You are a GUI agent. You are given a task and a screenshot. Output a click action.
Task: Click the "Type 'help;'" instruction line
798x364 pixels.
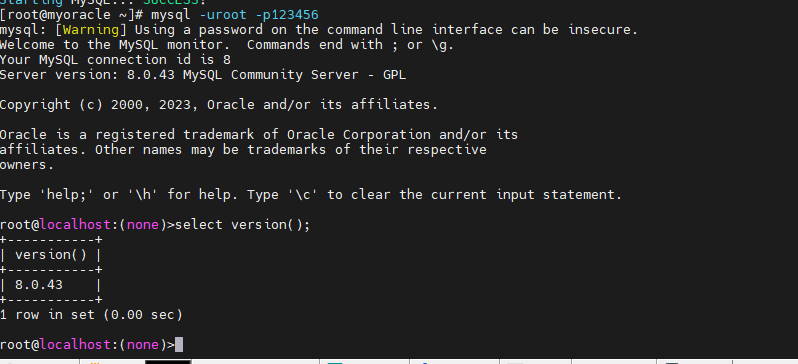[311, 194]
